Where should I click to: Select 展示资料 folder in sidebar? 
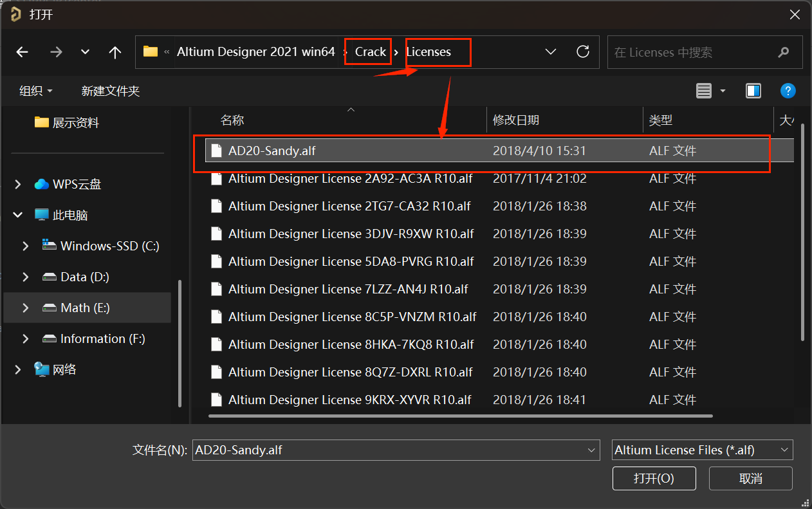(67, 122)
